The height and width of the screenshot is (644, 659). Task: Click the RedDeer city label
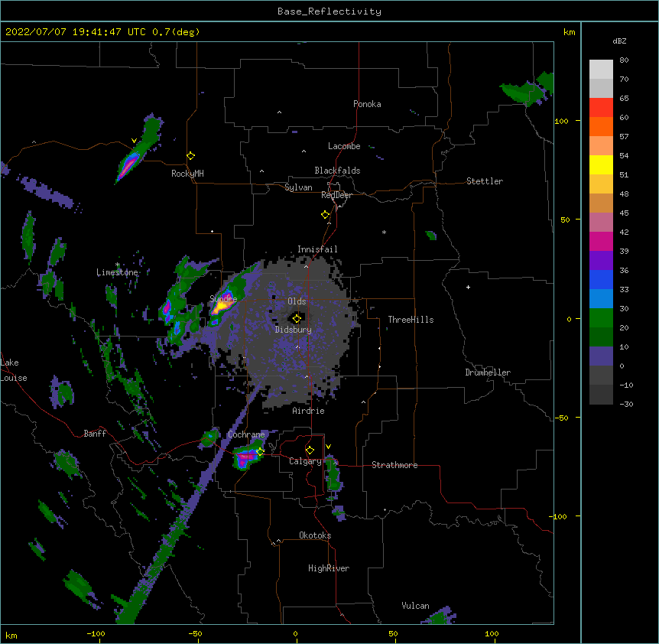(x=336, y=195)
